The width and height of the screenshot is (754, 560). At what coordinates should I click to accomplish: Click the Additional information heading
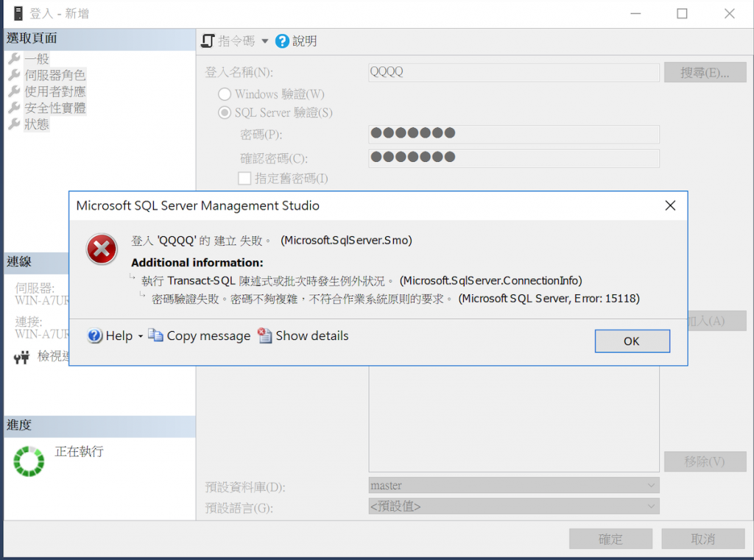coord(197,263)
